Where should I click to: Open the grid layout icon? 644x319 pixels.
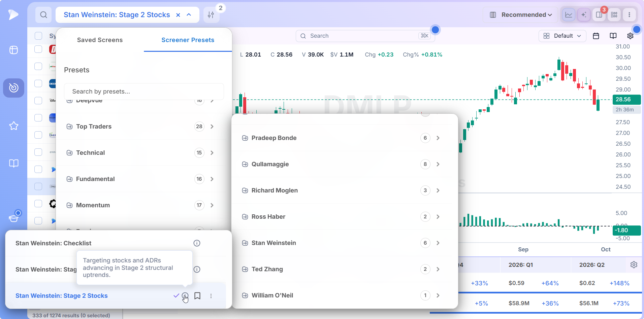tap(614, 15)
